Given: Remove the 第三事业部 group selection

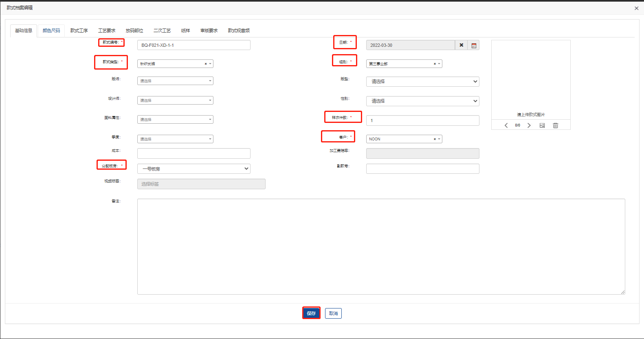Looking at the screenshot, I should tap(435, 64).
